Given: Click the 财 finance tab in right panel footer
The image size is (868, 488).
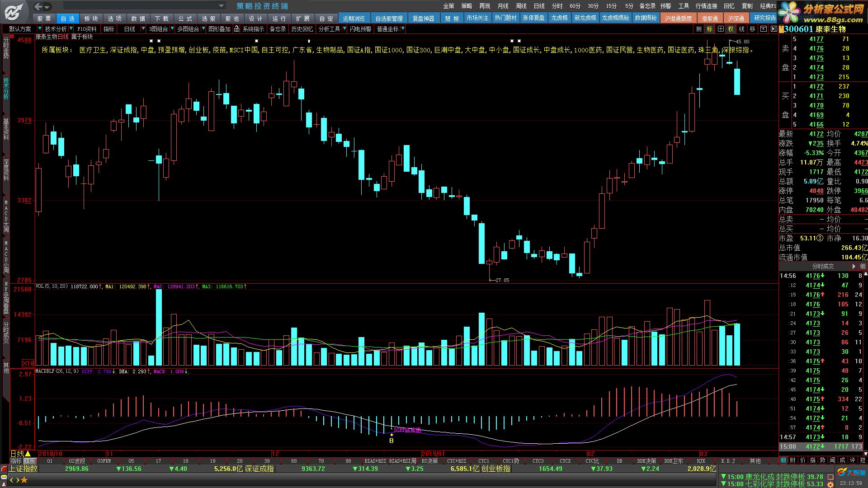Looking at the screenshot, I should pos(793,460).
